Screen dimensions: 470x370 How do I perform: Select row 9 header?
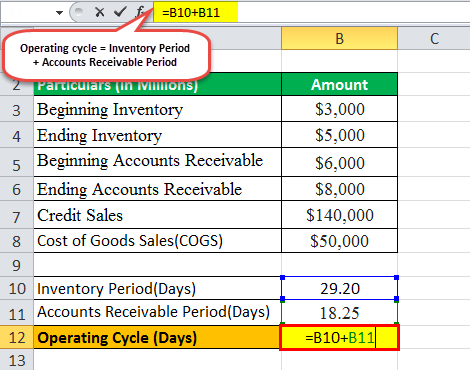(x=17, y=265)
